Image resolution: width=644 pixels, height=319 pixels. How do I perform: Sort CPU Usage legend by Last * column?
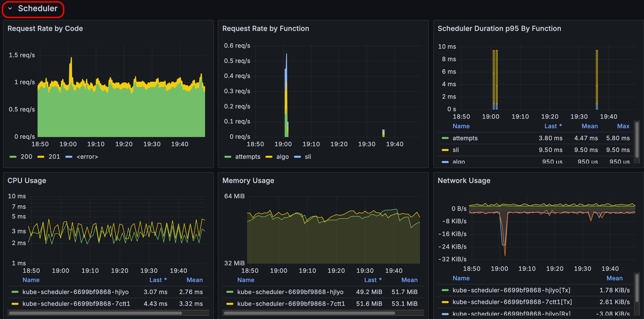(x=158, y=280)
